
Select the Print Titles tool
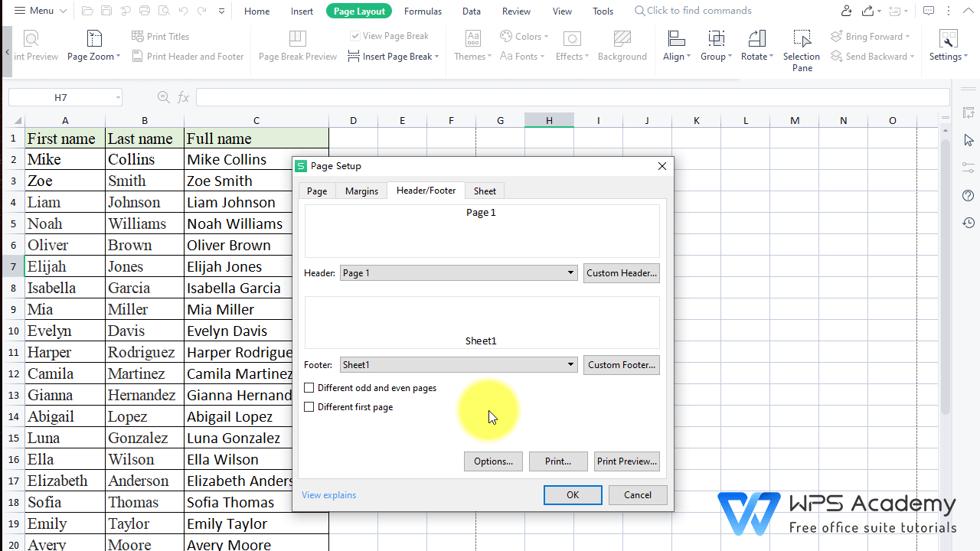(161, 36)
